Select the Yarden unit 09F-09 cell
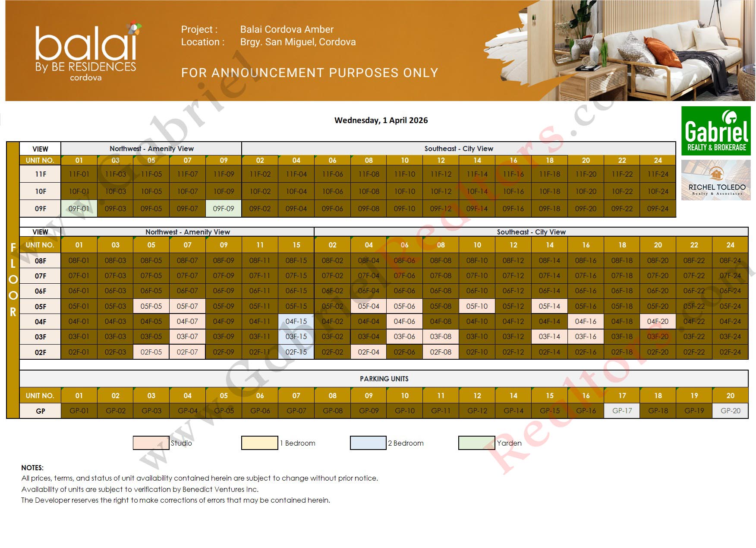The height and width of the screenshot is (548, 756). [224, 208]
